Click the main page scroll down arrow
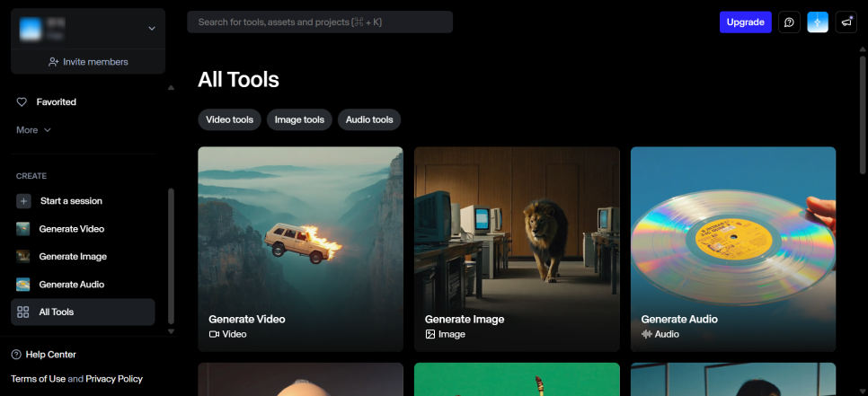The width and height of the screenshot is (868, 396). pyautogui.click(x=863, y=391)
